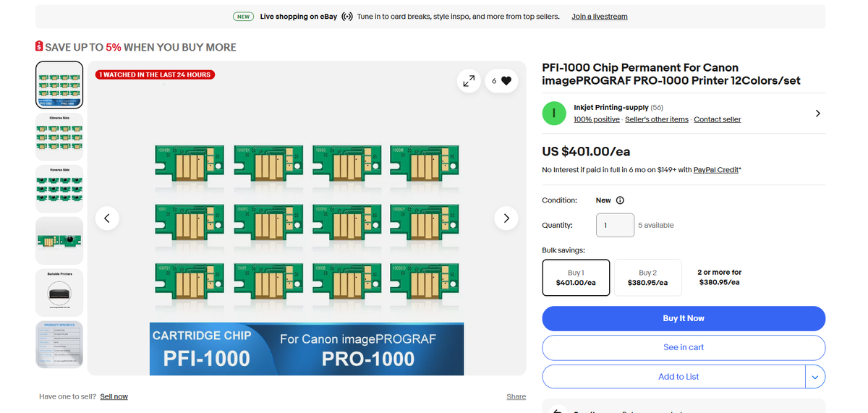Show the previous product image
Image resolution: width=868 pixels, height=413 pixels.
pyautogui.click(x=107, y=218)
